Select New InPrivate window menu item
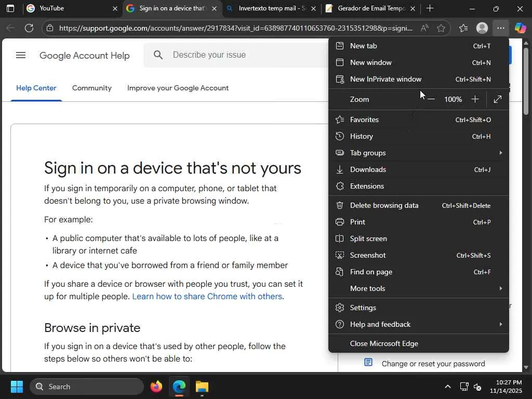The width and height of the screenshot is (532, 399). coord(385,79)
